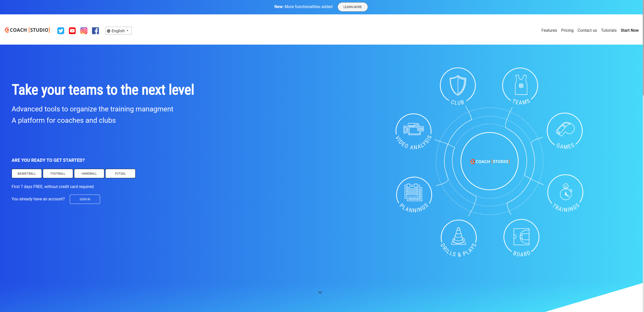Click the scroll-down chevron at page bottom
The height and width of the screenshot is (312, 644).
point(320,292)
